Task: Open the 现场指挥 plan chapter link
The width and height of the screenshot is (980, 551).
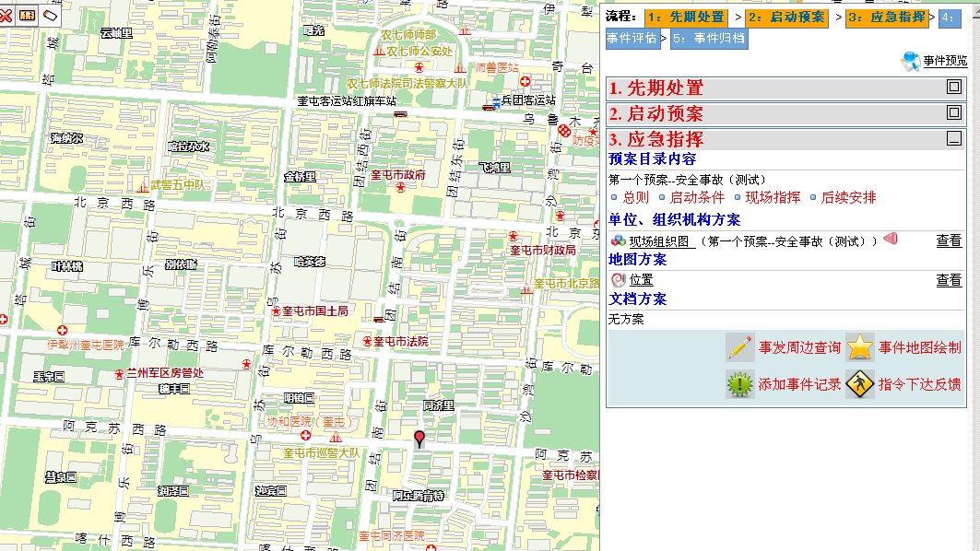Action: click(773, 197)
